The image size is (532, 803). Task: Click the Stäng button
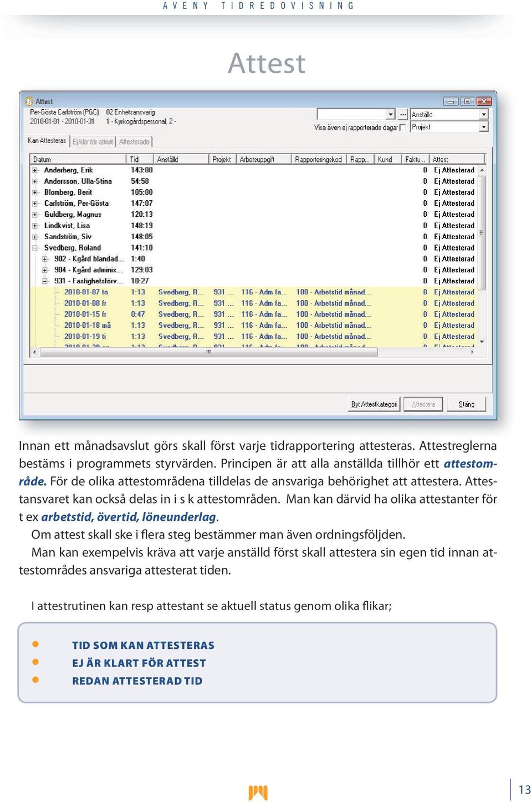(x=466, y=404)
